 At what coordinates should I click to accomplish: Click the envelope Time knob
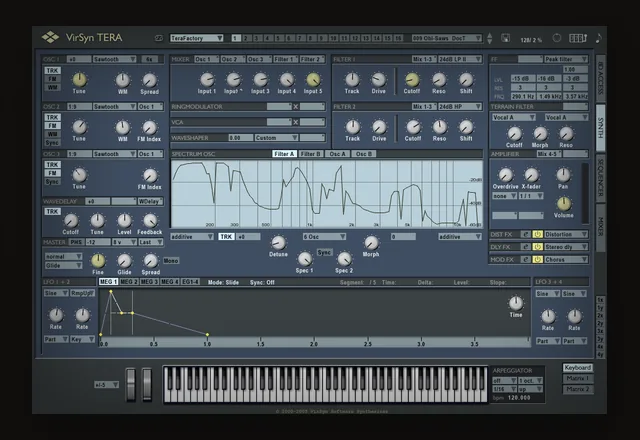tap(516, 303)
